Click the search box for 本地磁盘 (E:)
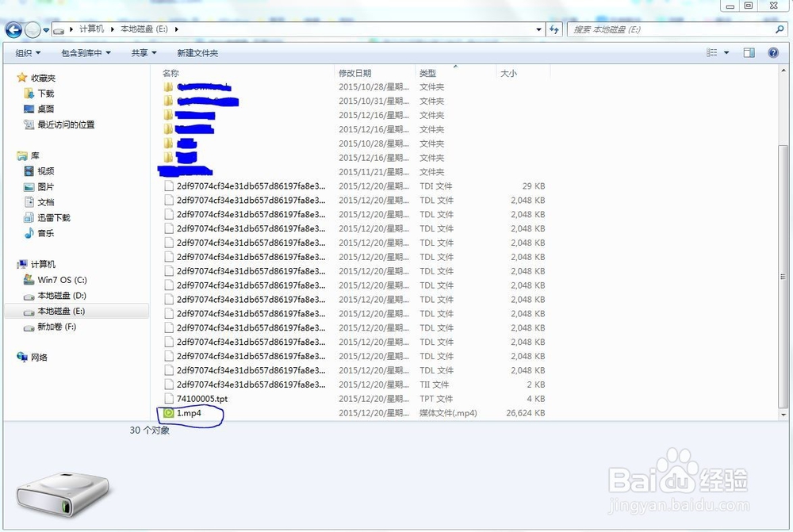Viewport: 793px width, 532px height. 670,30
